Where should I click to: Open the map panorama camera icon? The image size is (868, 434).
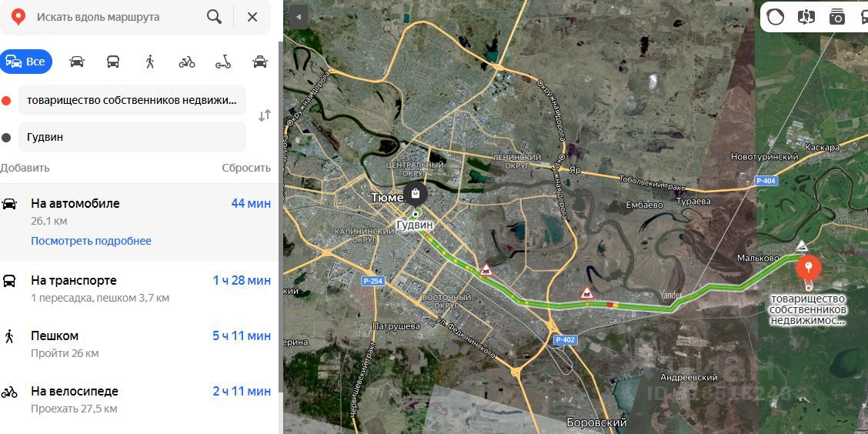pos(837,17)
